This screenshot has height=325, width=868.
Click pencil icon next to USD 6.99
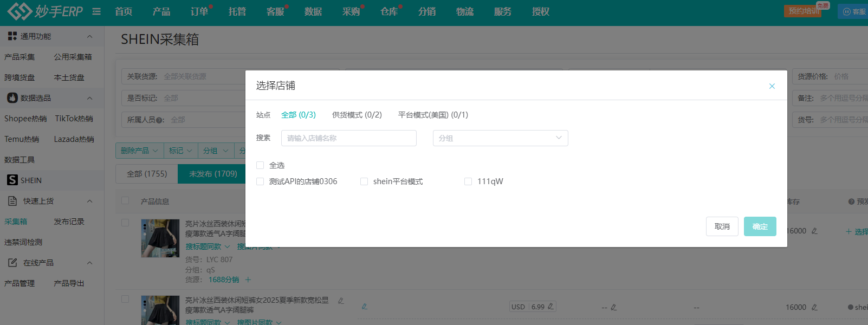click(550, 307)
